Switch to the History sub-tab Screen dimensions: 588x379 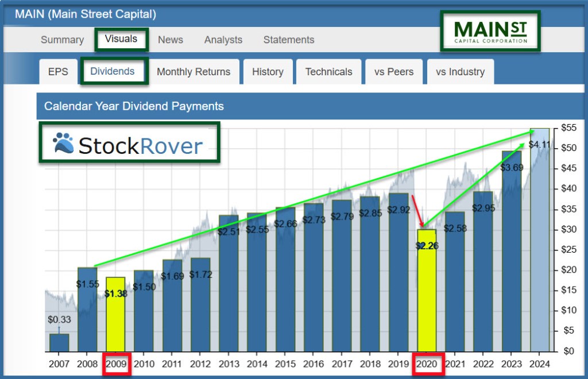268,72
